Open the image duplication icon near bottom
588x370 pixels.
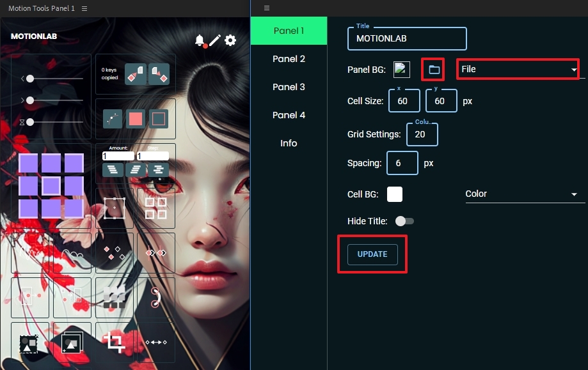(72, 343)
